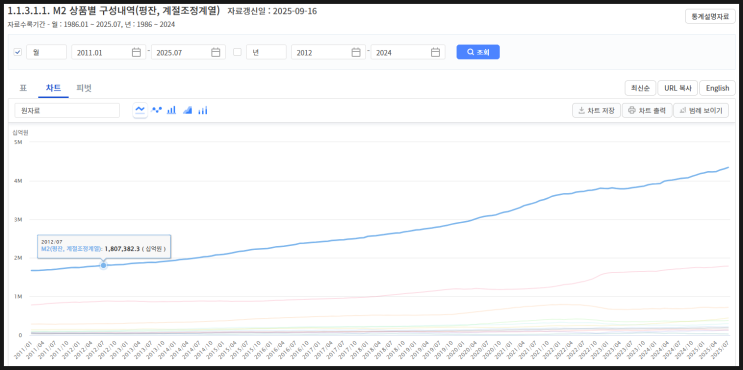Open calendar for 2025.07 end month
This screenshot has height=370, width=743.
(216, 52)
